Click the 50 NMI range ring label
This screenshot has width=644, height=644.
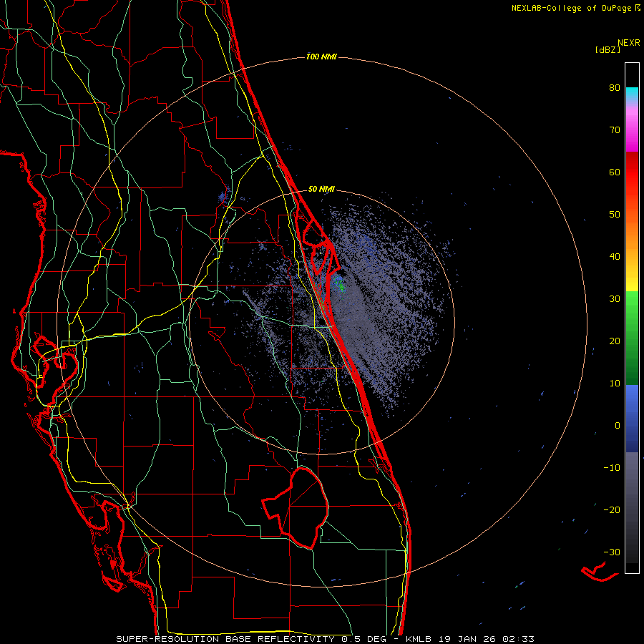[321, 190]
